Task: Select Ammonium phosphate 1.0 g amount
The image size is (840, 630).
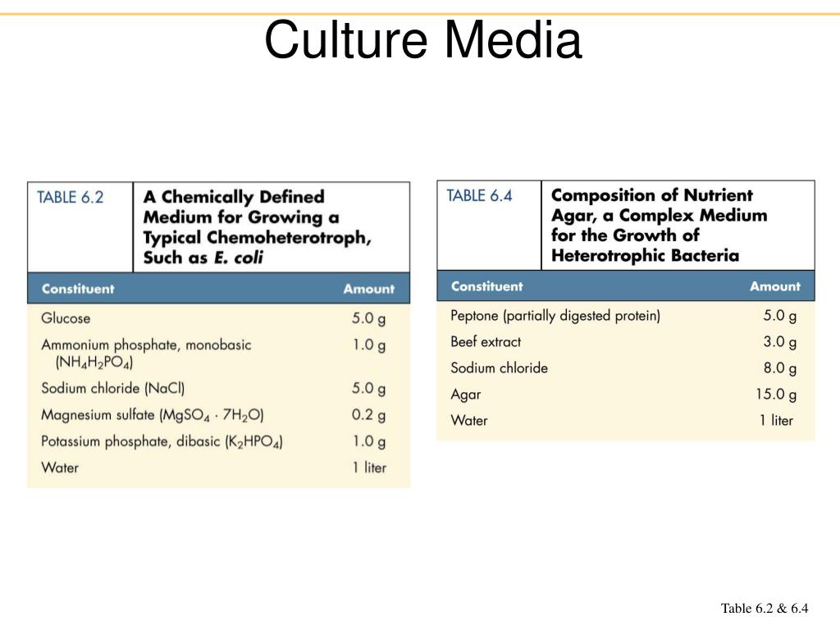Action: pyautogui.click(x=368, y=345)
